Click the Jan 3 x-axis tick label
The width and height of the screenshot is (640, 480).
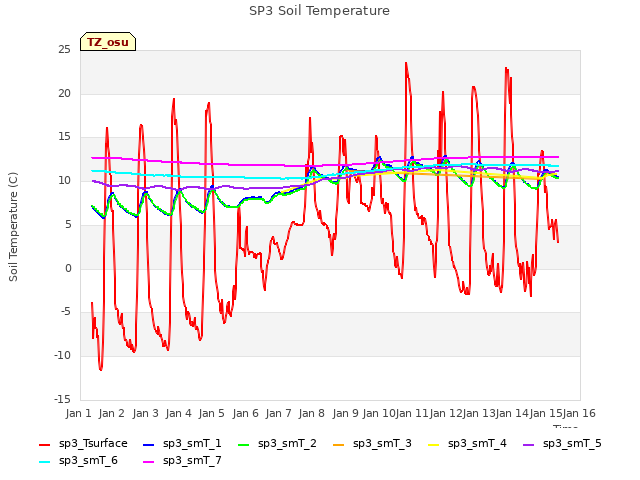tap(145, 413)
